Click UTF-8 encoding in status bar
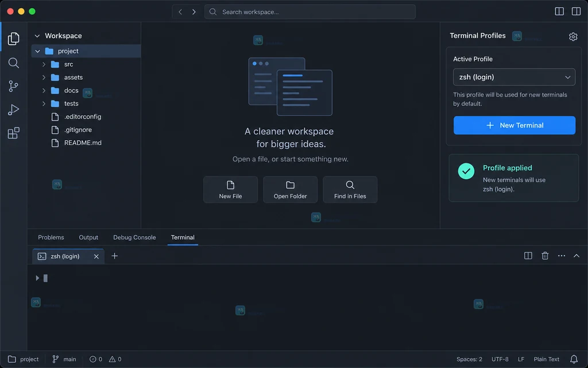588x368 pixels. click(500, 359)
